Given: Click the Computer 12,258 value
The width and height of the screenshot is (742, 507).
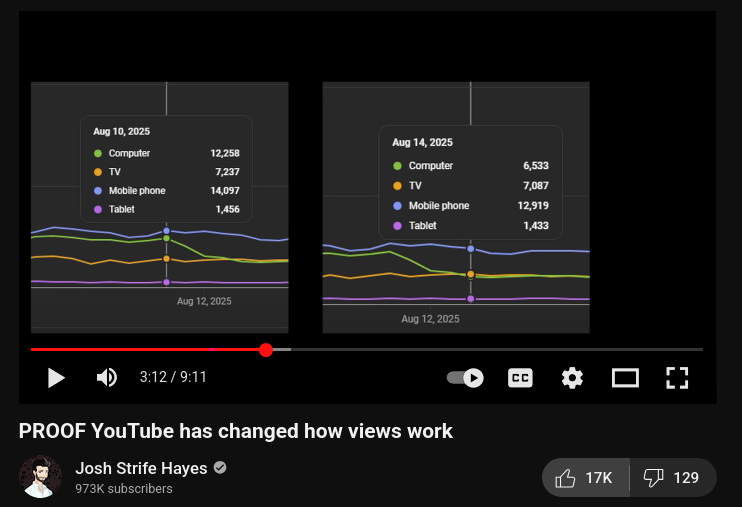Looking at the screenshot, I should click(x=225, y=153).
